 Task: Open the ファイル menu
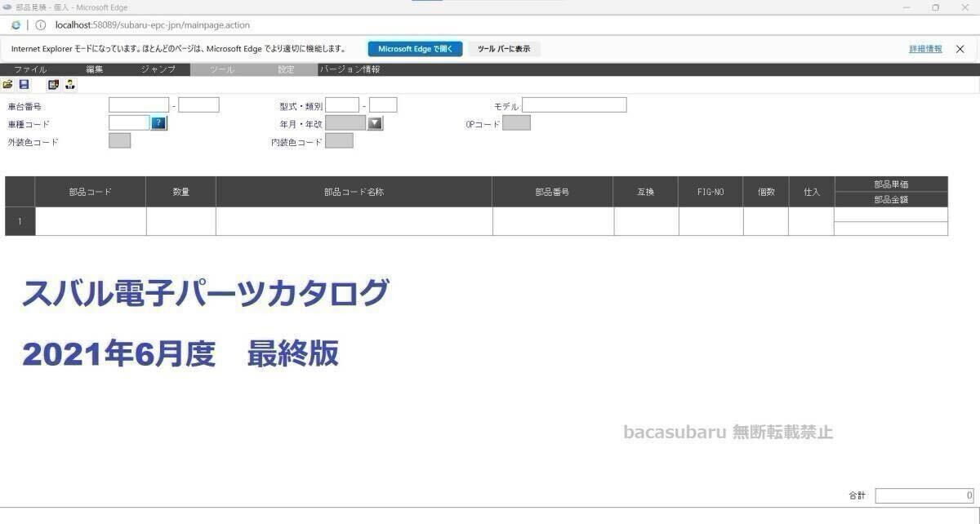30,69
